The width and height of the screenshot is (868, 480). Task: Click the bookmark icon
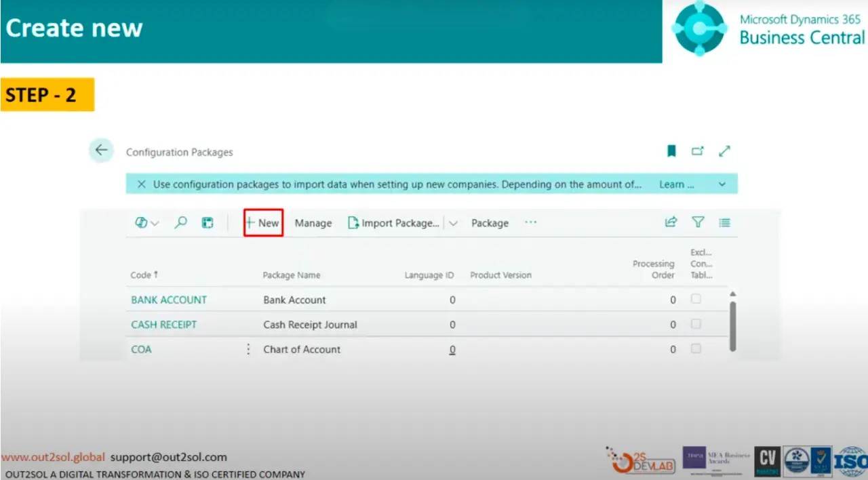click(671, 151)
